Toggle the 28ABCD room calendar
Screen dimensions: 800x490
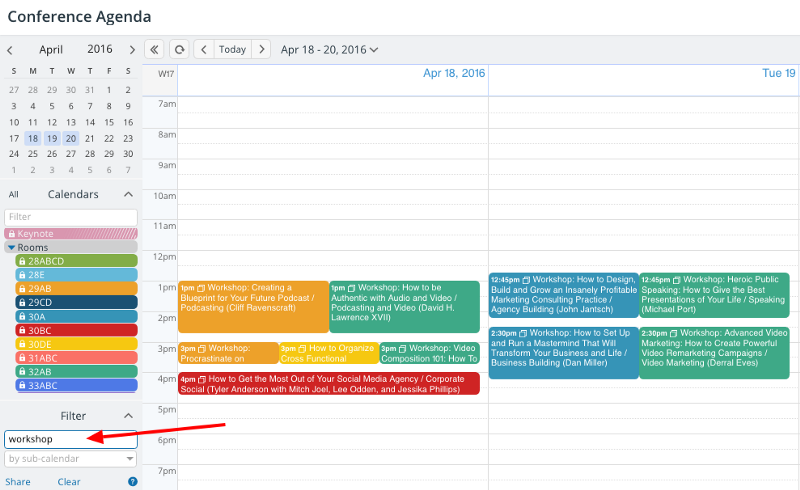(77, 261)
